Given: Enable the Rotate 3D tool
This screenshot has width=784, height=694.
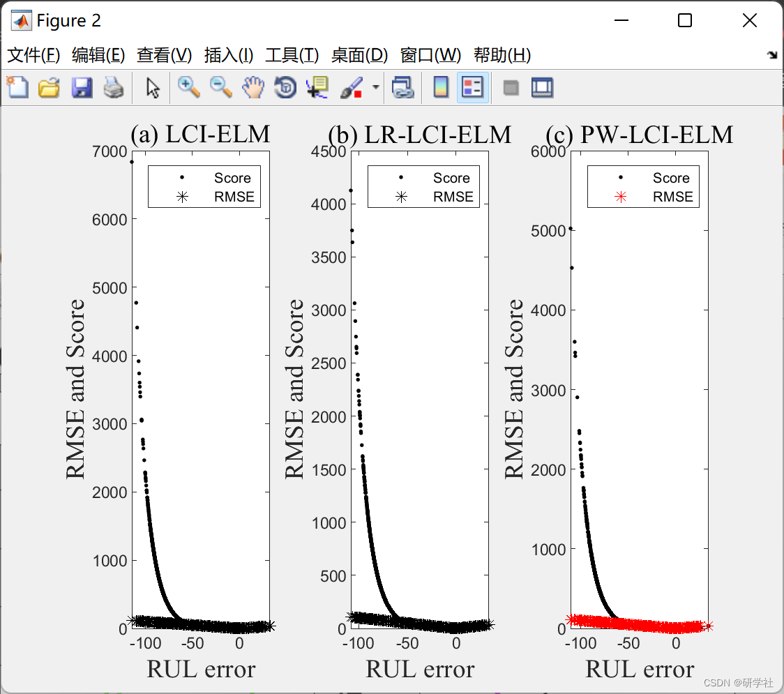Looking at the screenshot, I should pyautogui.click(x=285, y=87).
